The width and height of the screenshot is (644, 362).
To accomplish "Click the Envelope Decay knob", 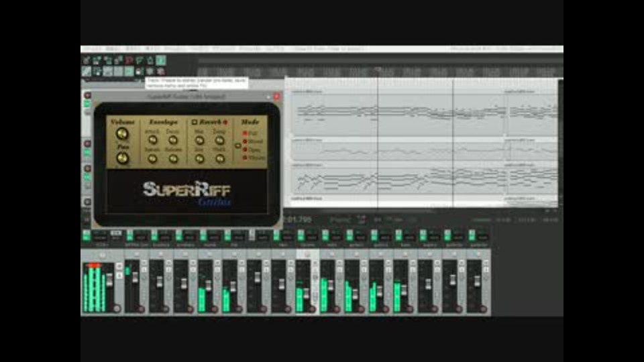I will coord(173,140).
